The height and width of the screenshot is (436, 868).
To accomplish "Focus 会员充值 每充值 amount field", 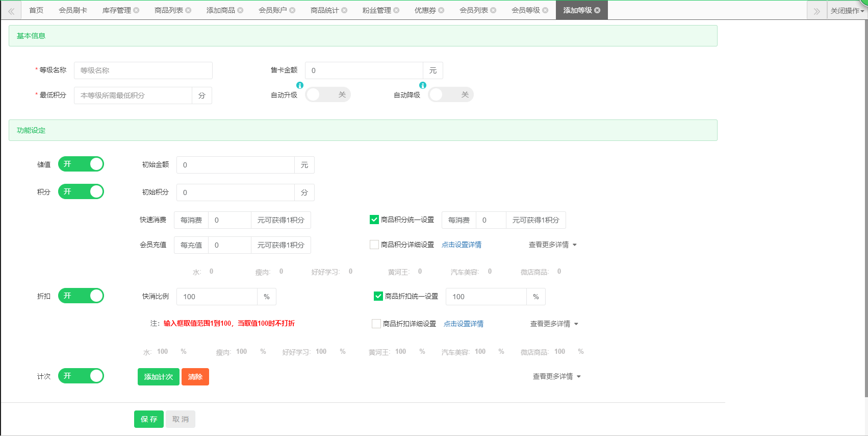I will 229,245.
